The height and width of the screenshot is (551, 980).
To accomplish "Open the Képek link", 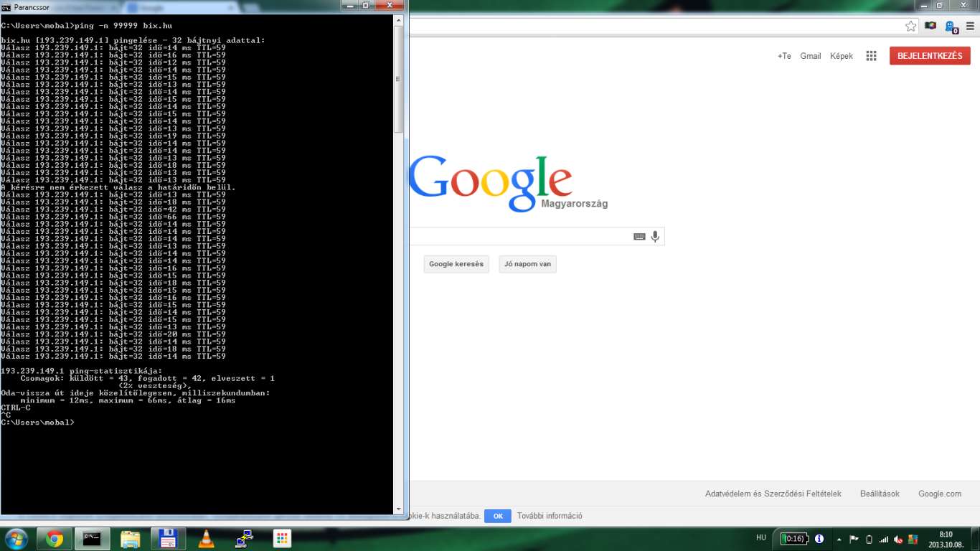I will 842,56.
